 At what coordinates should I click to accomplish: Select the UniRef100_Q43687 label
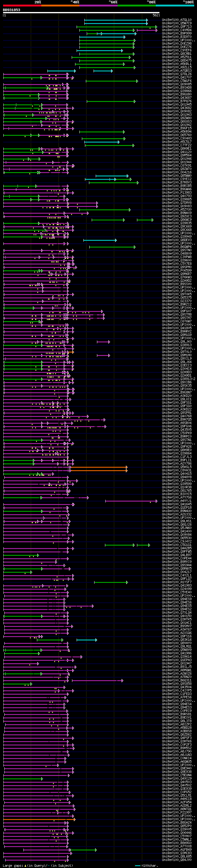[177, 98]
